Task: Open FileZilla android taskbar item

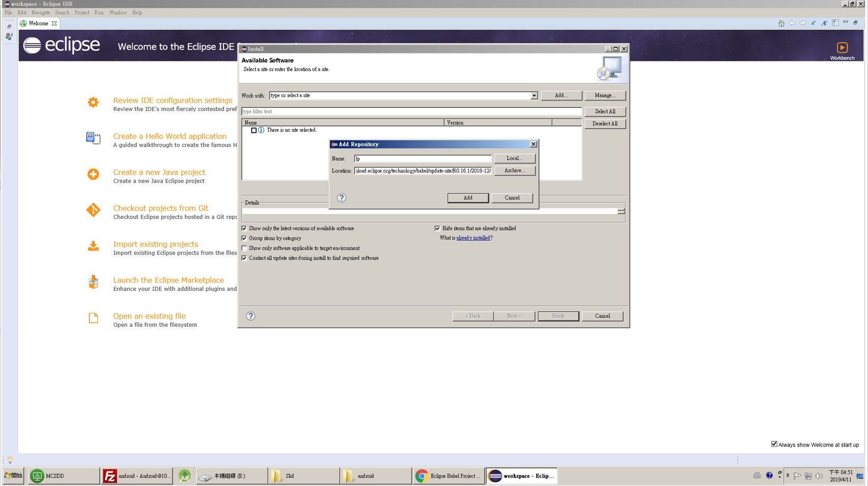Action: point(137,476)
